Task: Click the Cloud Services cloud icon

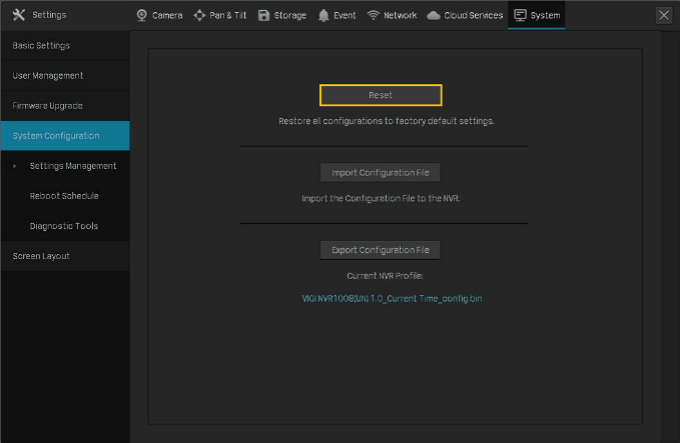Action: (433, 15)
